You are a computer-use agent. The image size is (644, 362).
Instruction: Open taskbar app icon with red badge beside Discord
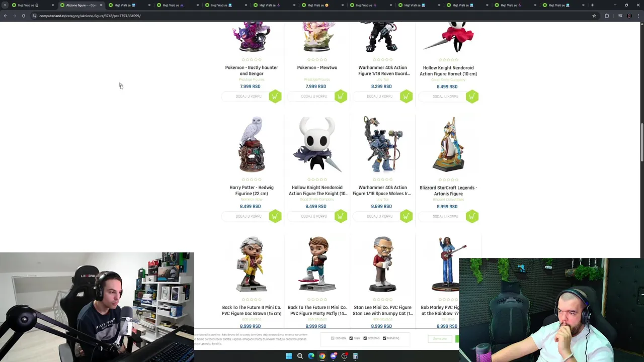344,356
